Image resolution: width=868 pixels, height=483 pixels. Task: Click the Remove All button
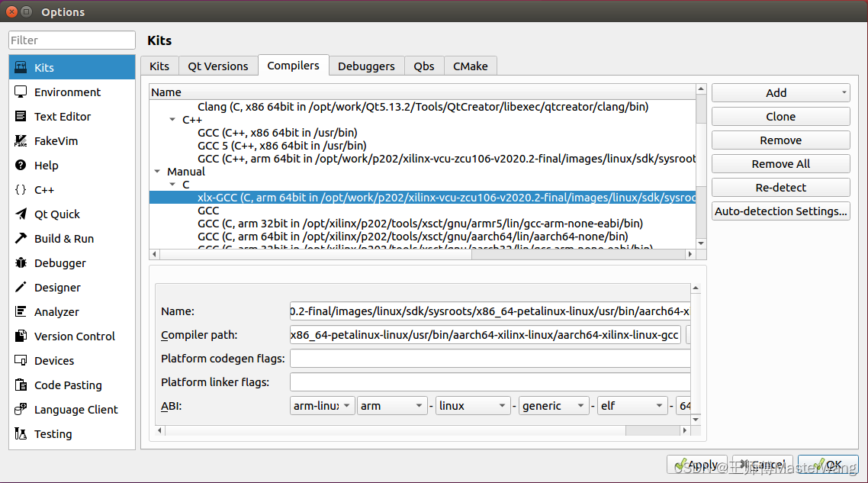[x=780, y=164]
